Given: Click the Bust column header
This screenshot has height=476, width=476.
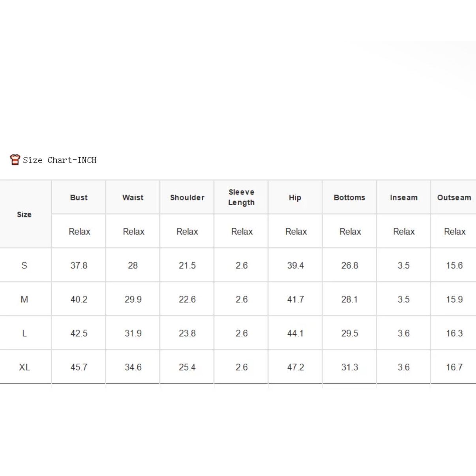Looking at the screenshot, I should click(79, 197).
